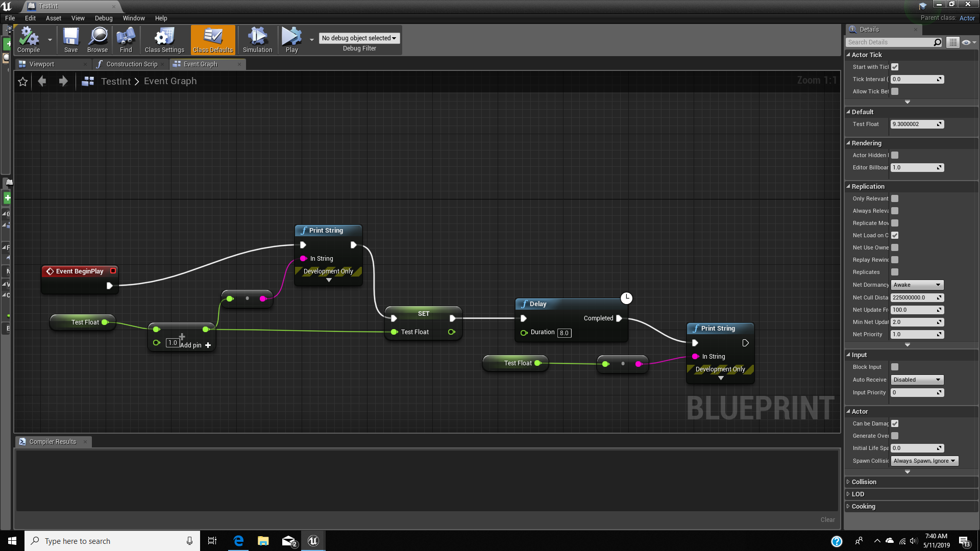Viewport: 980px width, 551px height.
Task: Start a Simulation session
Action: coord(257,40)
